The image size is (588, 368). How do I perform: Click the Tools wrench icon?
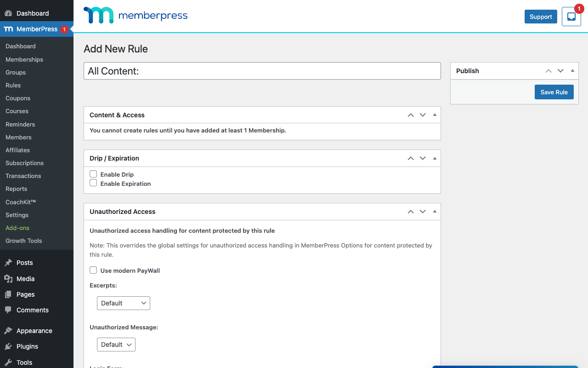[8, 362]
